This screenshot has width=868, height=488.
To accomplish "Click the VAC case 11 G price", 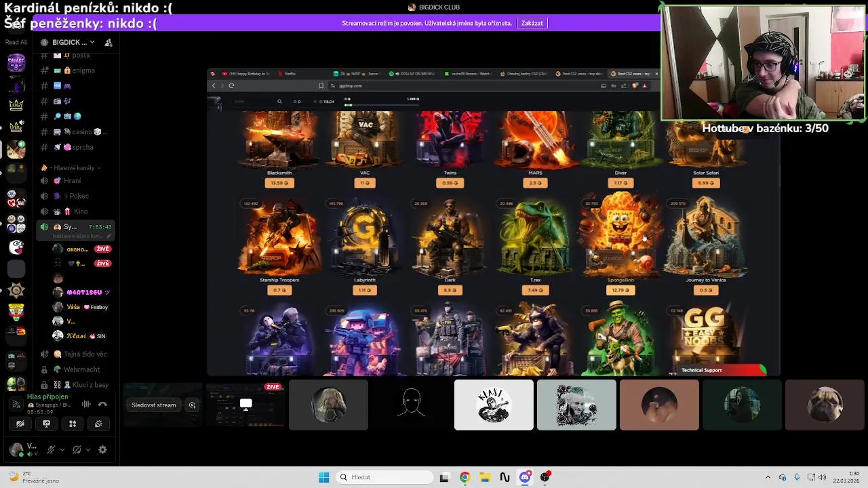I will [365, 183].
